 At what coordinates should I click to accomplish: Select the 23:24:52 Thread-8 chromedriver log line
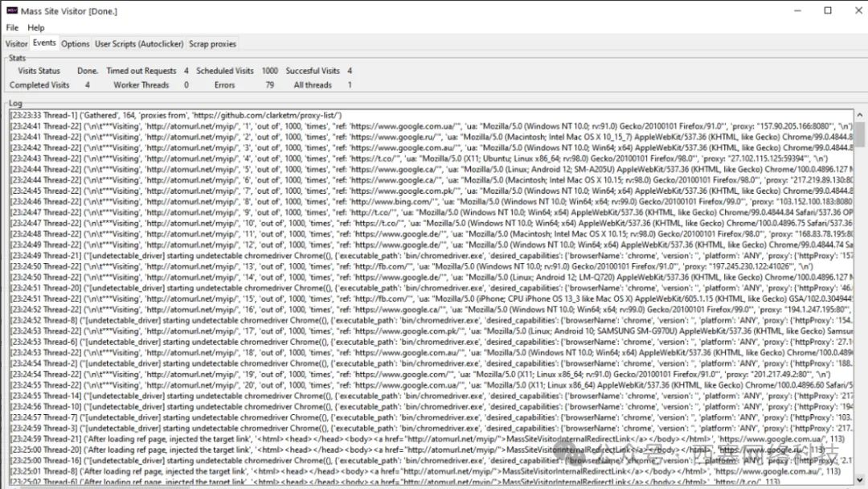tap(432, 320)
